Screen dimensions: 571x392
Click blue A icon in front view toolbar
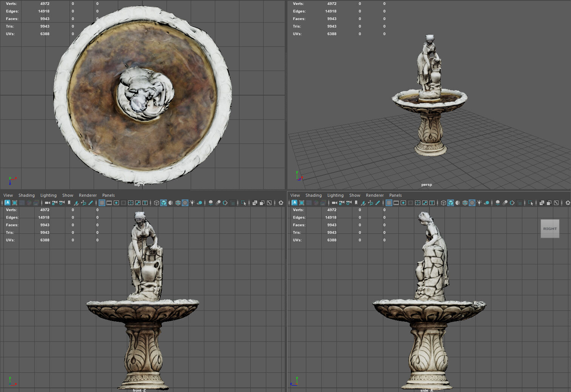click(7, 203)
